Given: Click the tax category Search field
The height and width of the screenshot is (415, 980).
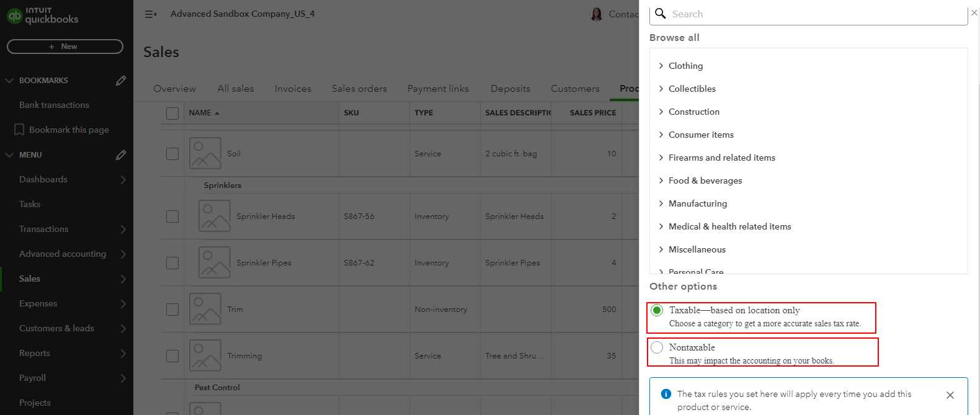Looking at the screenshot, I should [809, 14].
